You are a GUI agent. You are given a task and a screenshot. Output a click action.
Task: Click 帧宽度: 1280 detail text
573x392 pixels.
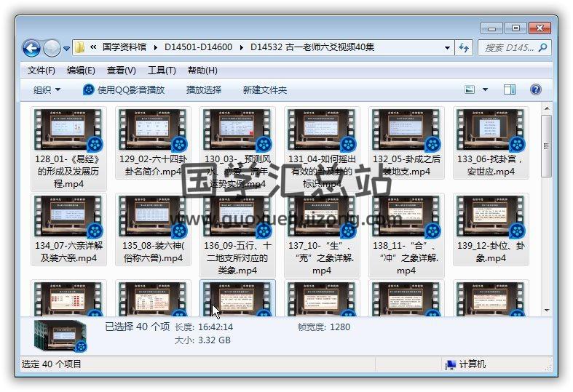[324, 327]
